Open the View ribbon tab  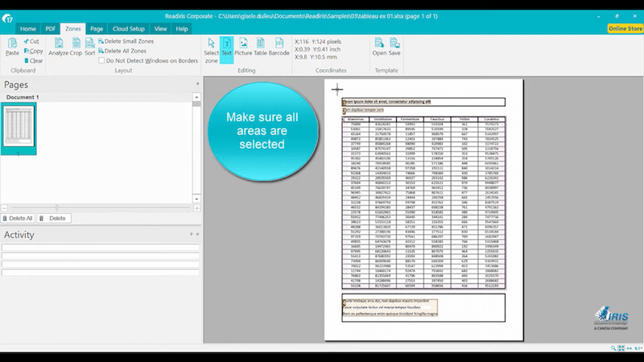[x=160, y=29]
